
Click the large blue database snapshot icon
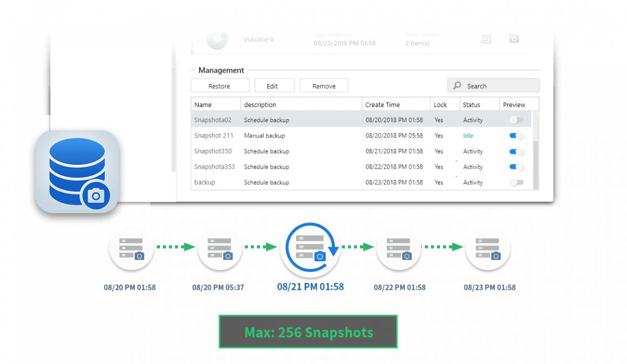click(x=77, y=171)
